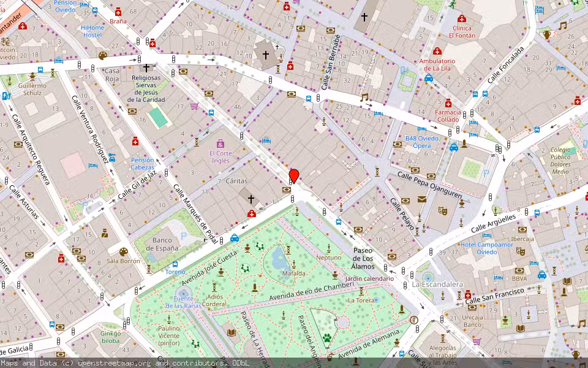Viewport: 588px width, 368px height.
Task: Click the church cross above Religiosas Siervas
Action: 146,68
